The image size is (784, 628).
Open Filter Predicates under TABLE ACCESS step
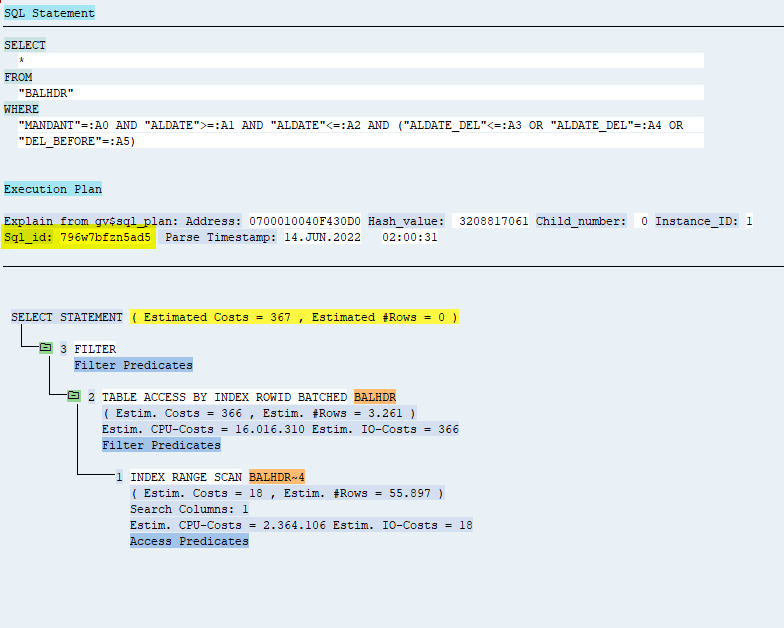tap(162, 445)
